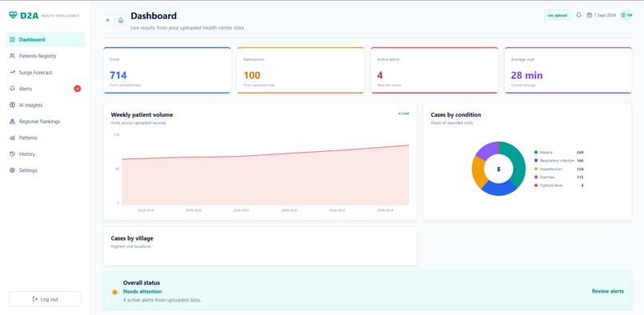Screen dimensions: 644x315
Task: Open the History page
Action: pos(46,154)
